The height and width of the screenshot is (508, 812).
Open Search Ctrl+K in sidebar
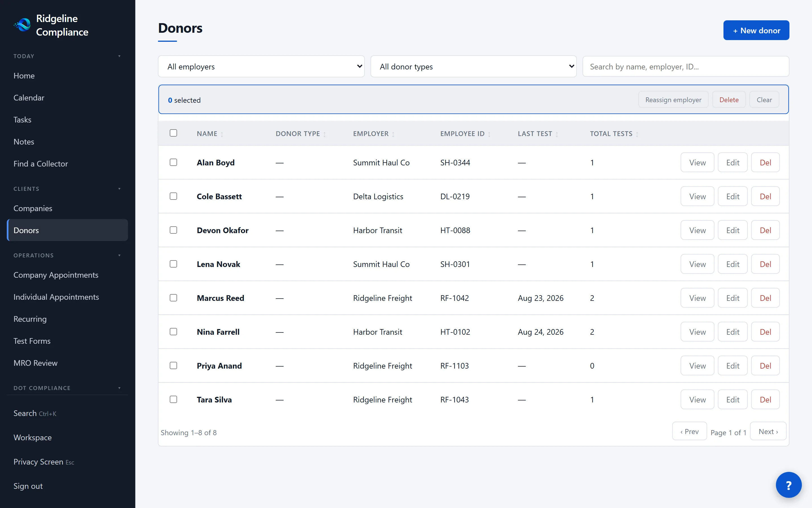[67, 413]
